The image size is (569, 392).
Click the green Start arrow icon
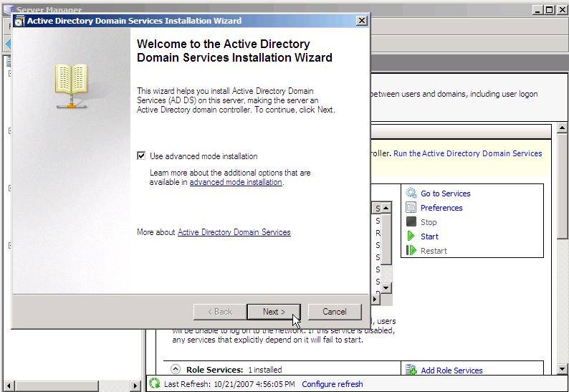point(411,236)
